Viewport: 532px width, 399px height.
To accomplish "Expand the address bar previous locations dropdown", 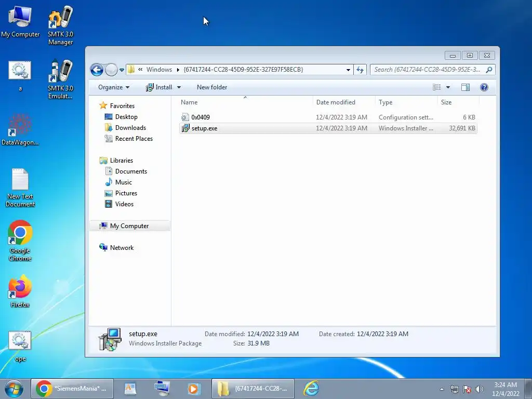I will click(348, 70).
